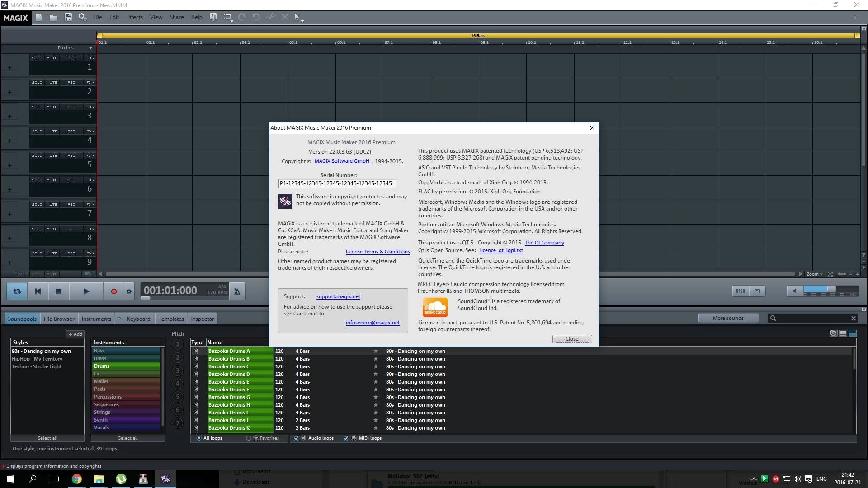Mark Bazooka Drums C as favorite with star
This screenshot has width=868, height=488.
point(375,366)
